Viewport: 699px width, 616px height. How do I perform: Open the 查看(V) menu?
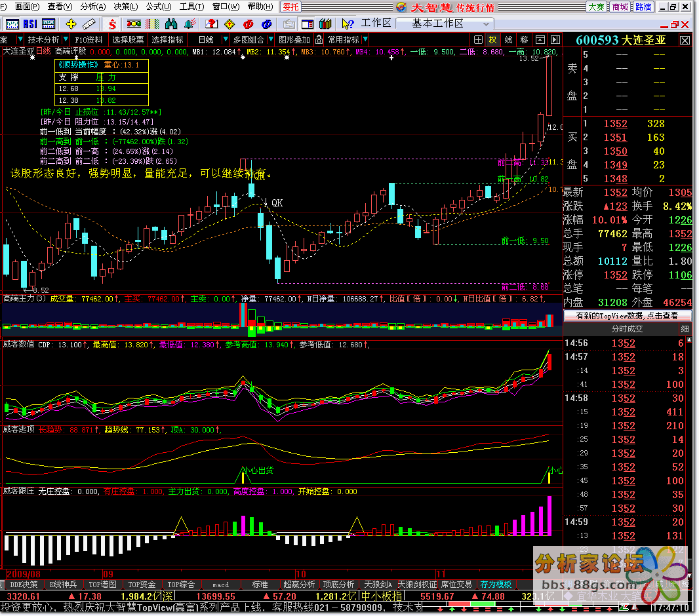click(x=60, y=7)
